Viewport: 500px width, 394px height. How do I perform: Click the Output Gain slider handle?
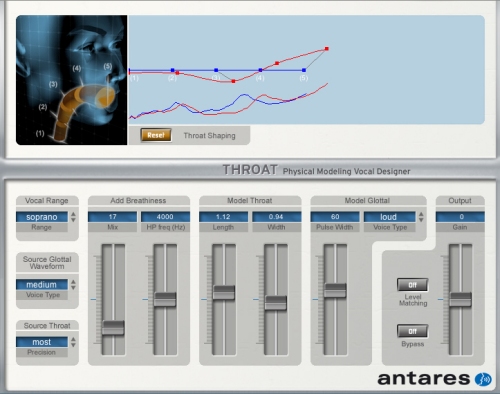460,299
